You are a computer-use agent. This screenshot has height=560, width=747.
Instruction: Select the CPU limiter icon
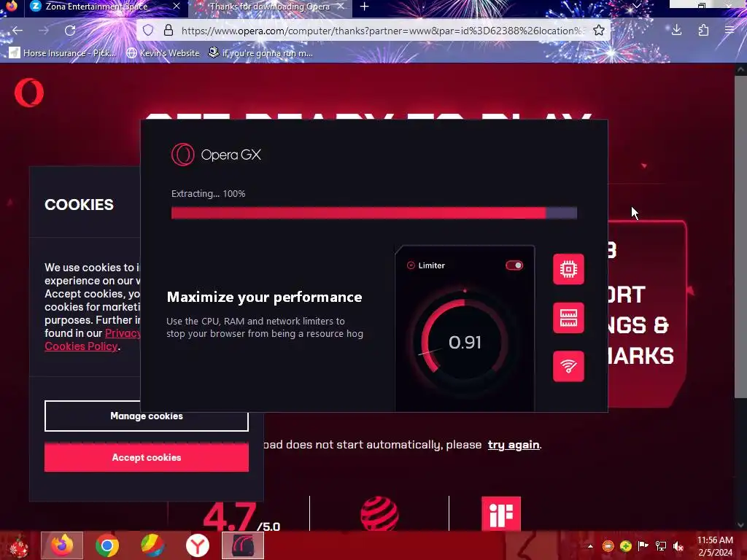point(568,269)
